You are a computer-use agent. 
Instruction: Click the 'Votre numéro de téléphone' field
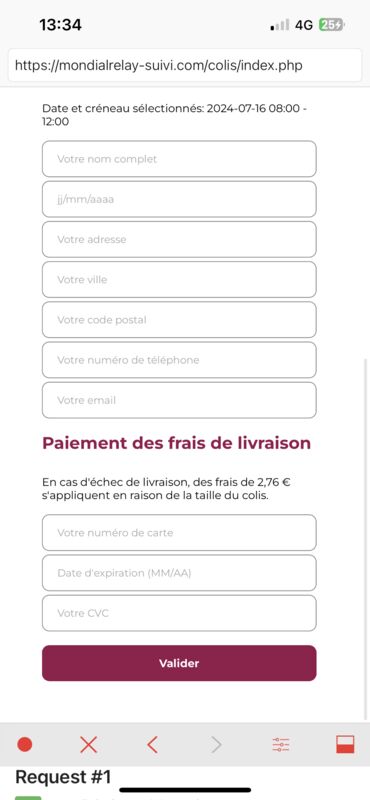coord(179,360)
